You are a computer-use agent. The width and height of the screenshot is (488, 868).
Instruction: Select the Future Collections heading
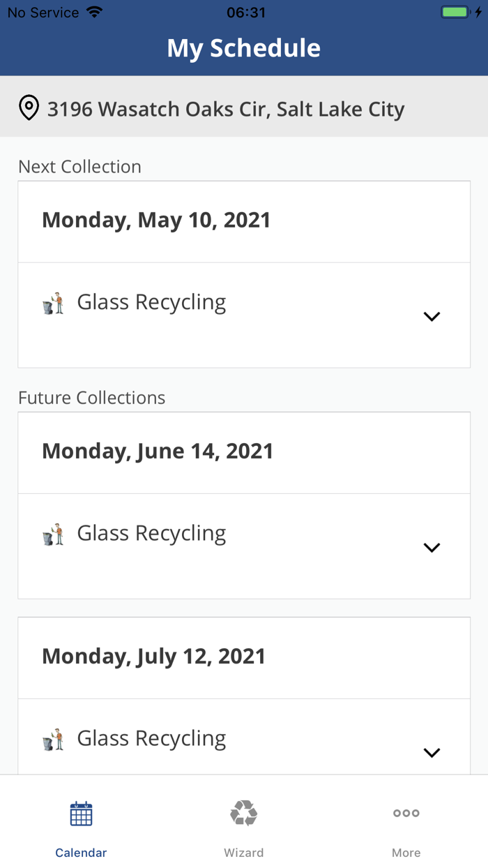tap(91, 397)
